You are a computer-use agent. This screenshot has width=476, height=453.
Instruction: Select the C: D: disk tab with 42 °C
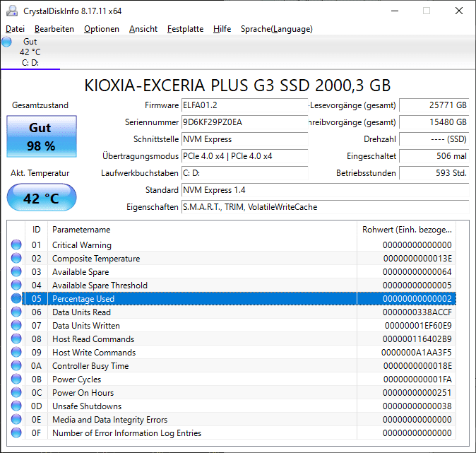30,52
